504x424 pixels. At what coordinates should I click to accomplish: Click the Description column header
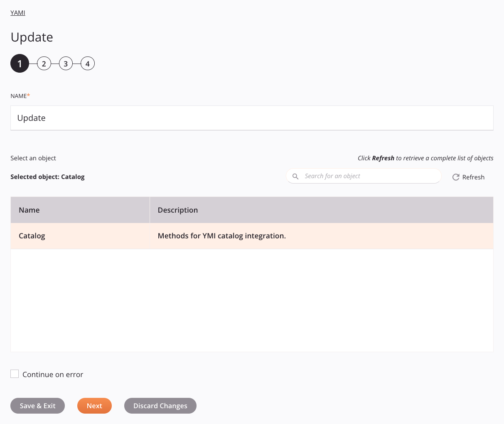click(322, 210)
